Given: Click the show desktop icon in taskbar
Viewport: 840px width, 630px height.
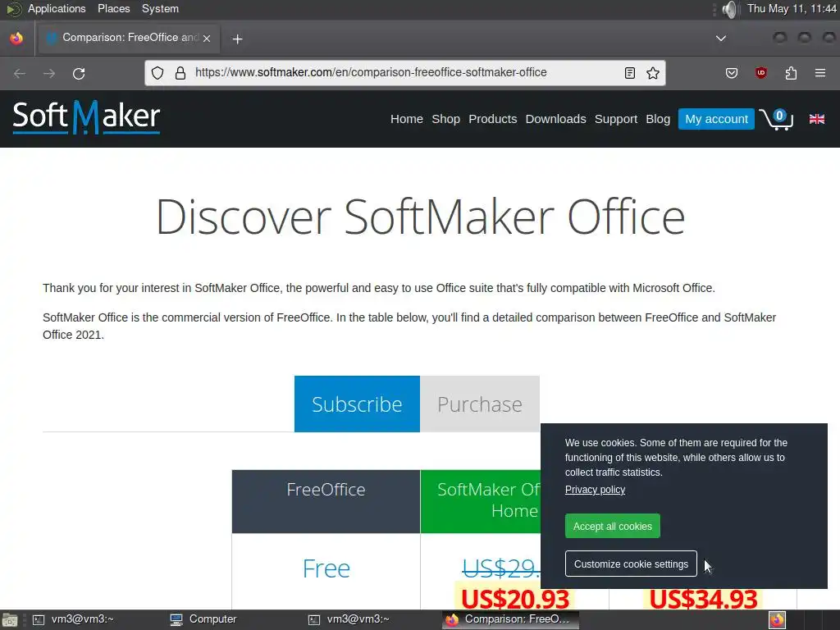Looking at the screenshot, I should coord(9,620).
